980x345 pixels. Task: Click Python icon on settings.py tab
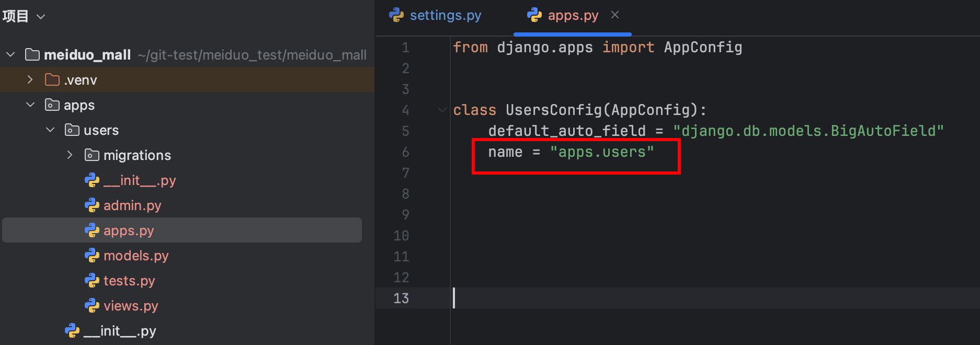pyautogui.click(x=396, y=15)
